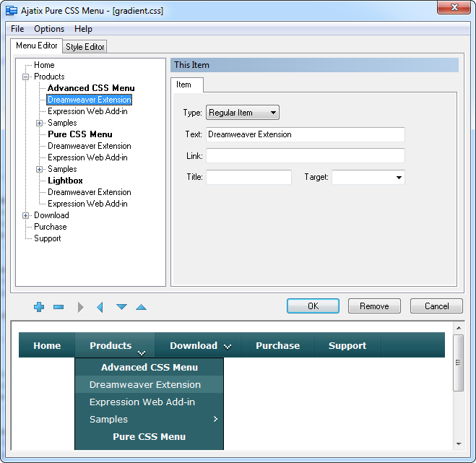Screen dimensions: 476x463
Task: Open the Target dropdown
Action: point(368,177)
